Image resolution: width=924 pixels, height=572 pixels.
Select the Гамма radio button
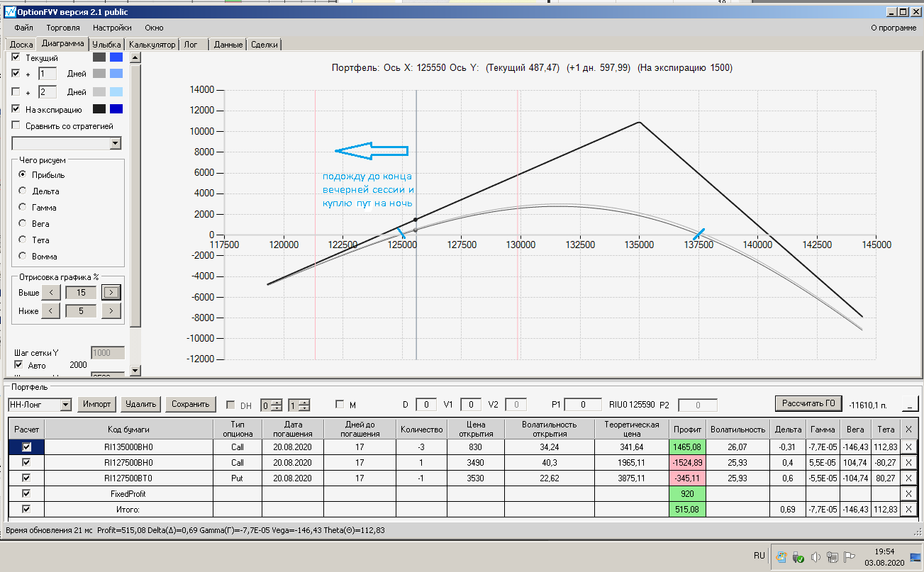point(22,207)
